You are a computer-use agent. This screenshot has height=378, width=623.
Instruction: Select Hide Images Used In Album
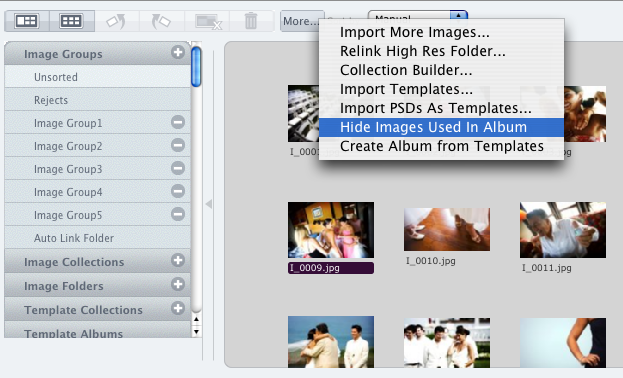pyautogui.click(x=441, y=127)
